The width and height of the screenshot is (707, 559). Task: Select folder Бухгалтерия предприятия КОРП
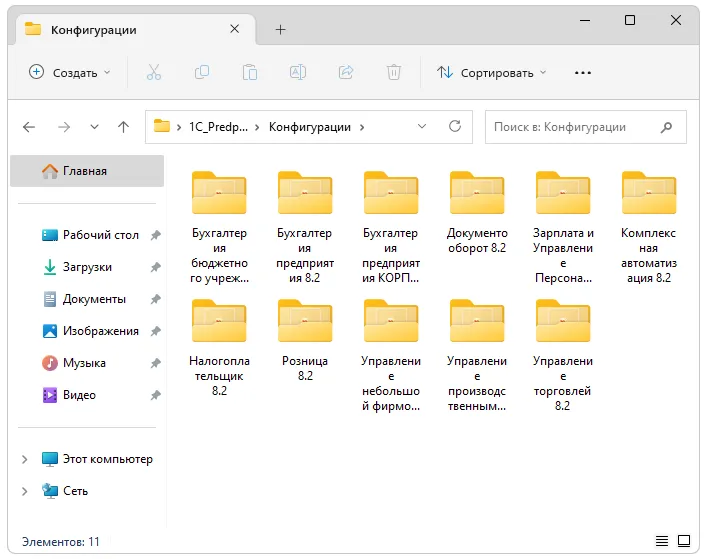(390, 227)
